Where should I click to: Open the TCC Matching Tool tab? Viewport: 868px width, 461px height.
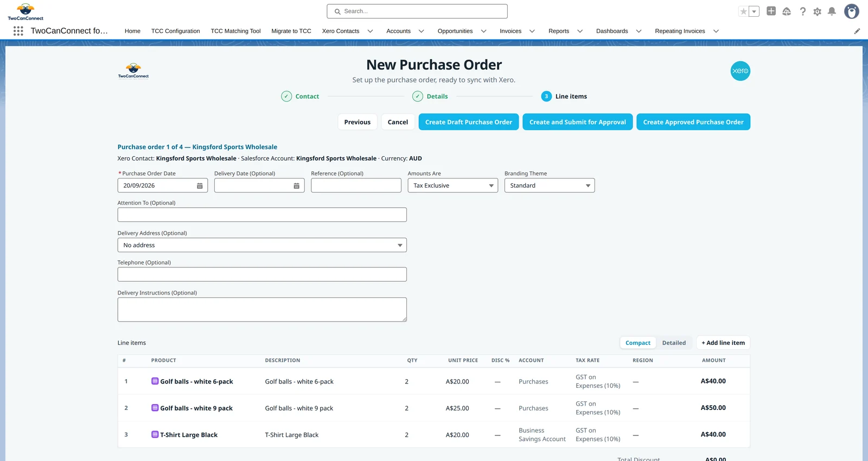click(x=235, y=31)
